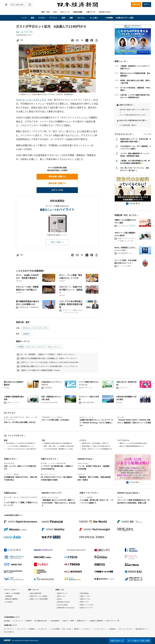This screenshot has width=155, height=644.
Task: Expand the マーケット navigation dropdown
Action: click(54, 18)
